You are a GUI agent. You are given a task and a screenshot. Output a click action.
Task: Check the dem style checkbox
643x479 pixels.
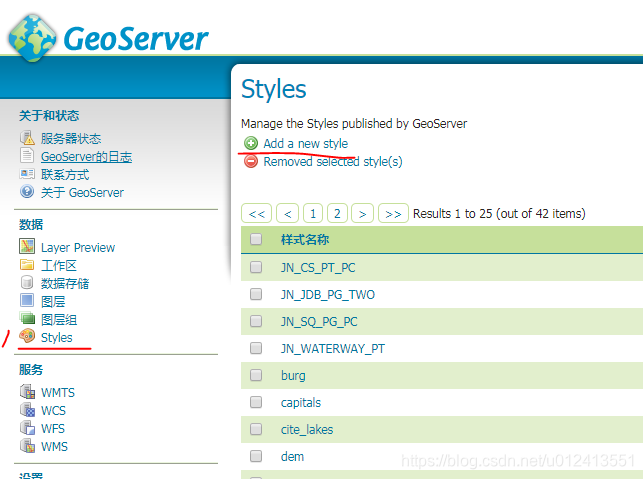(256, 456)
